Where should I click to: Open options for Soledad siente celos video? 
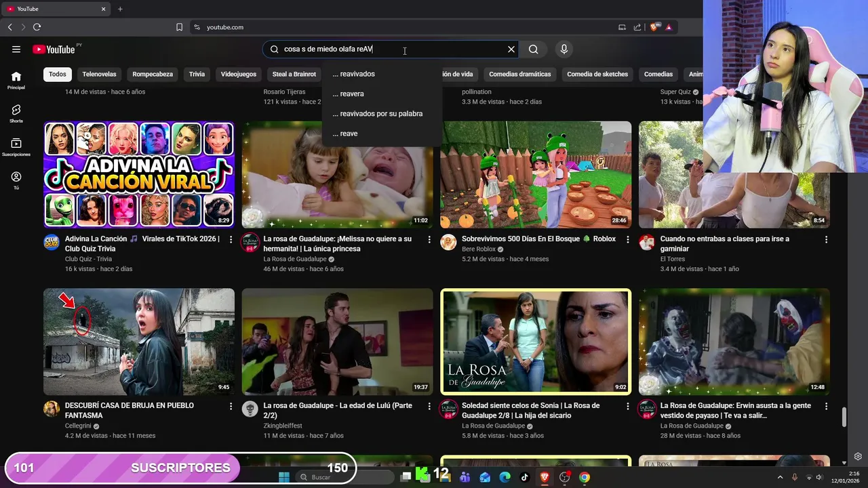(627, 406)
